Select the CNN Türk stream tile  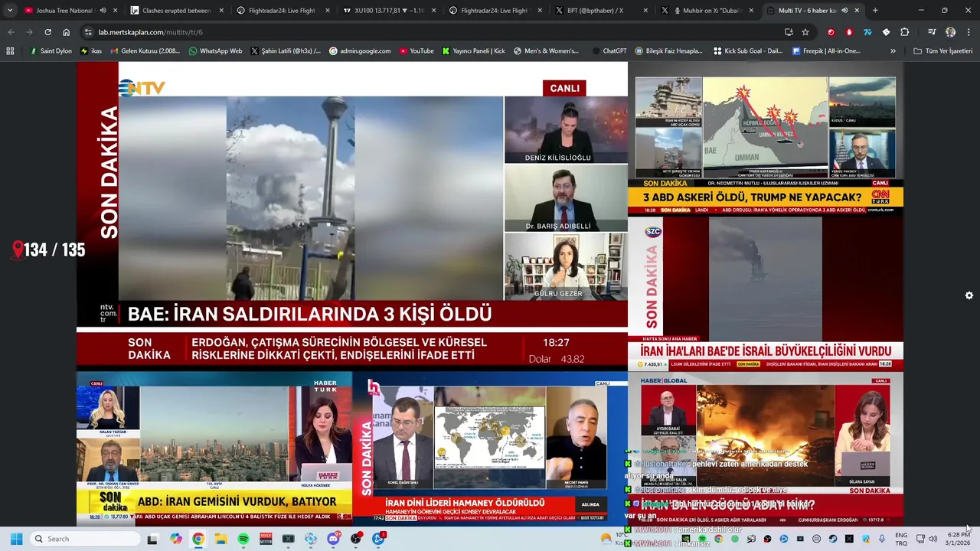(766, 139)
